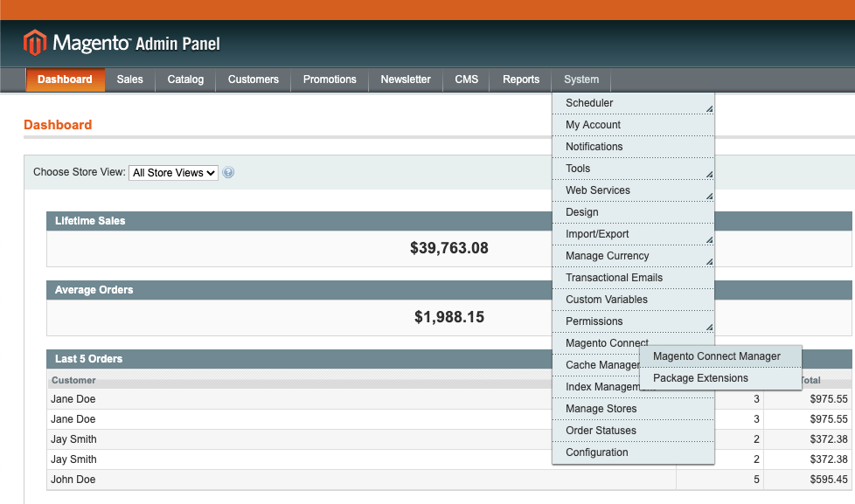Click the store view help icon
The width and height of the screenshot is (855, 504).
pos(228,173)
